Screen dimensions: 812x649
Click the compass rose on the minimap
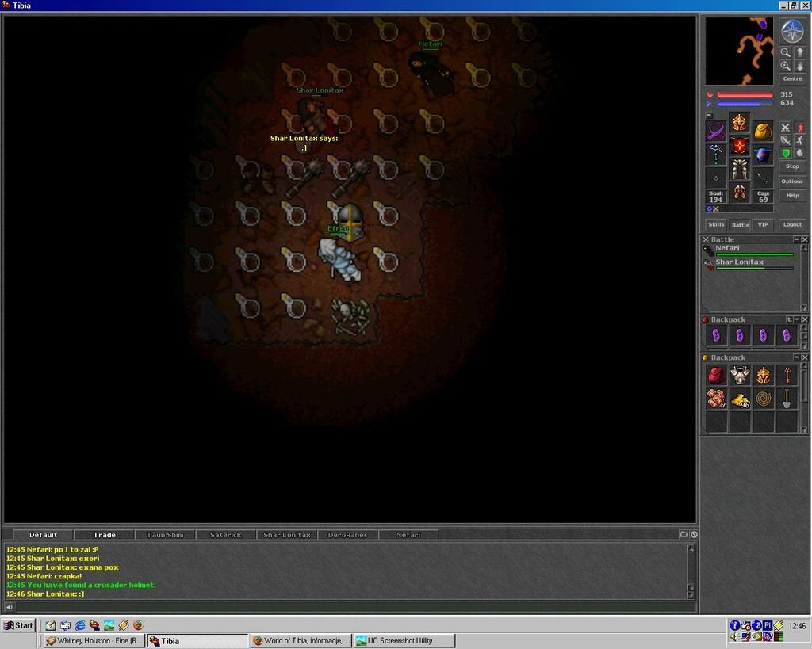[792, 31]
